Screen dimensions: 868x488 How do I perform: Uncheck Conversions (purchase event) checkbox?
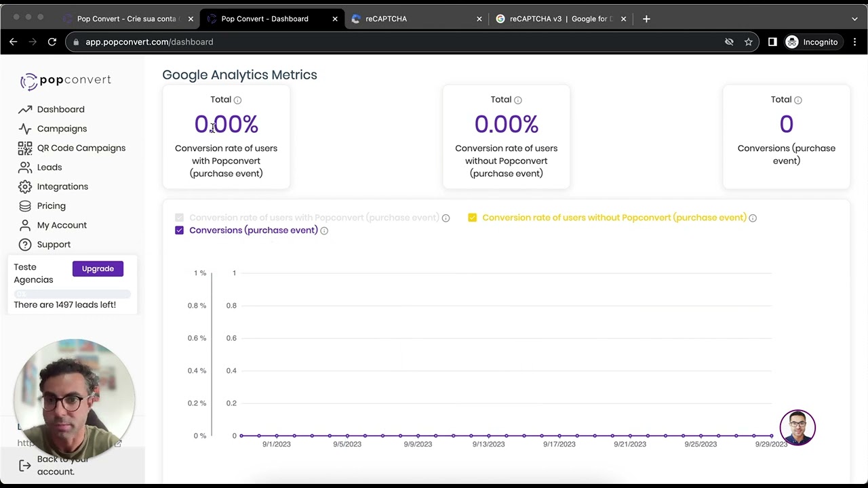coord(179,230)
